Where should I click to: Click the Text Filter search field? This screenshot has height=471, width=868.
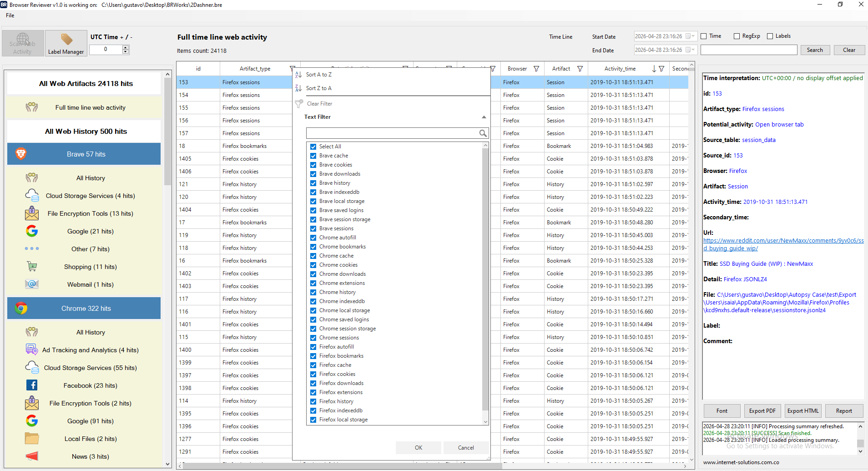(x=392, y=133)
